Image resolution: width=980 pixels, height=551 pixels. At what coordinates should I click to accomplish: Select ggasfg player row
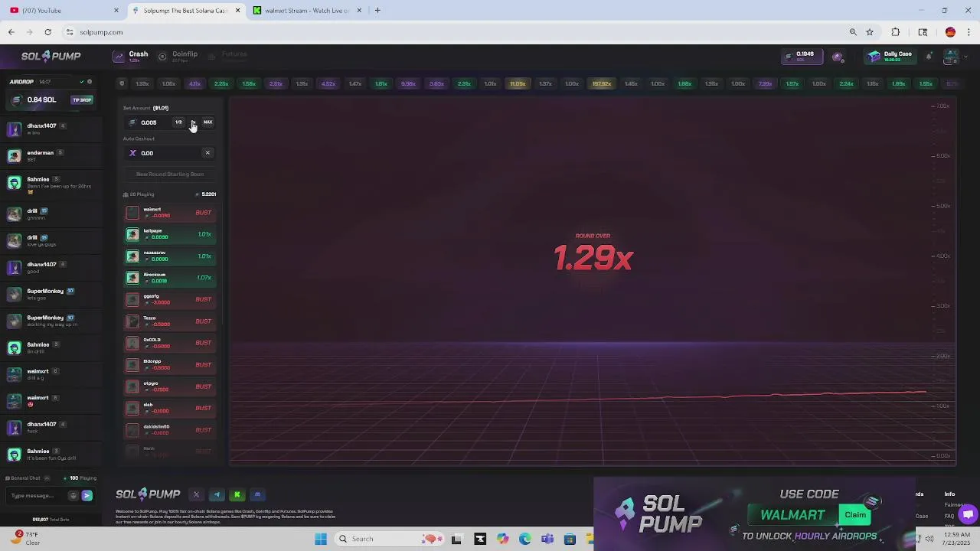tap(170, 299)
